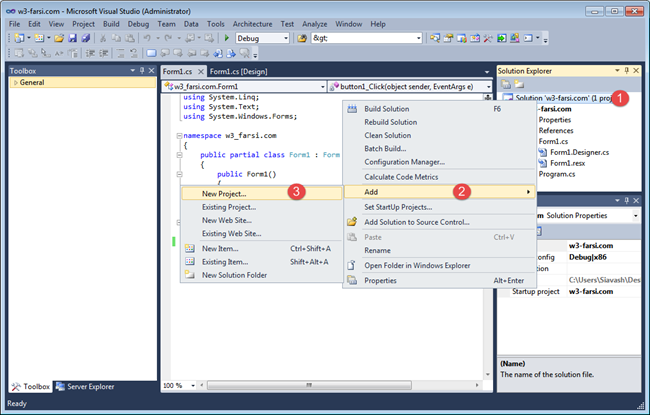This screenshot has width=650, height=415.
Task: Click the New Project toolbar icon
Action: pyautogui.click(x=19, y=38)
